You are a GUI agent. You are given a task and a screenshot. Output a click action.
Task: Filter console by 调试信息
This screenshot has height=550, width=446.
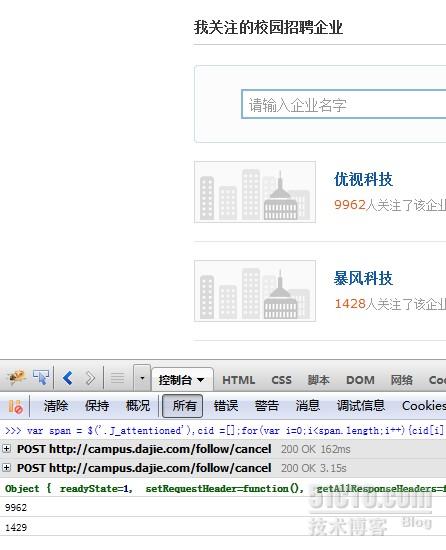click(361, 406)
